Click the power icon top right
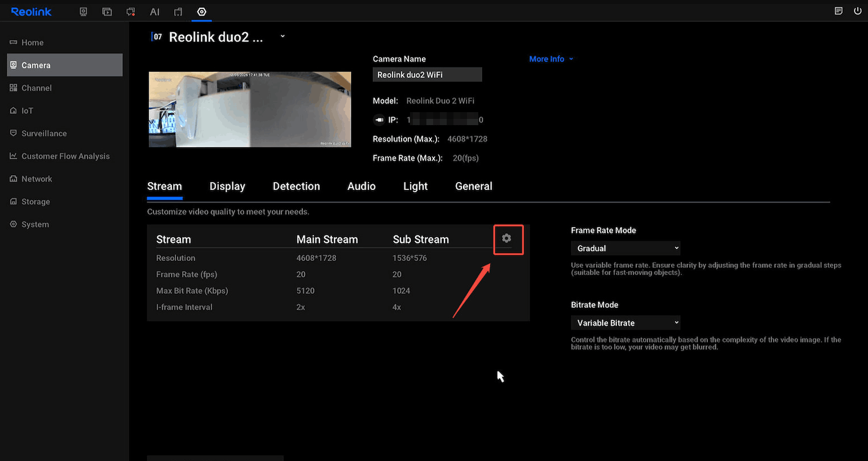 [x=858, y=11]
